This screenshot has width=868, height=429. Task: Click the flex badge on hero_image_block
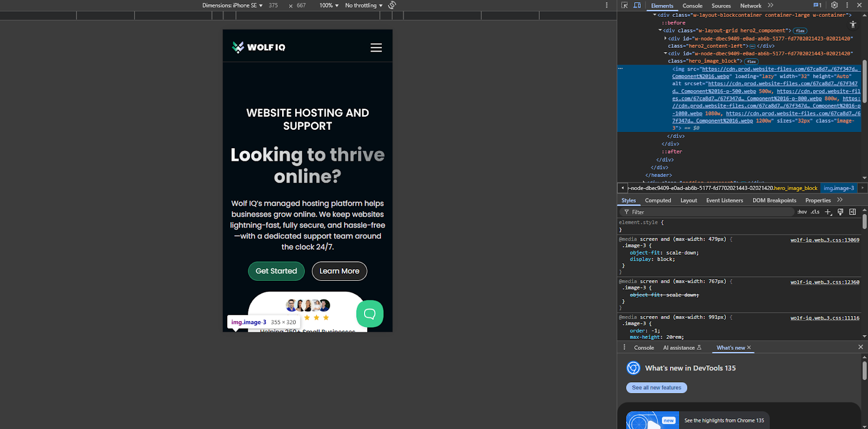pyautogui.click(x=751, y=61)
